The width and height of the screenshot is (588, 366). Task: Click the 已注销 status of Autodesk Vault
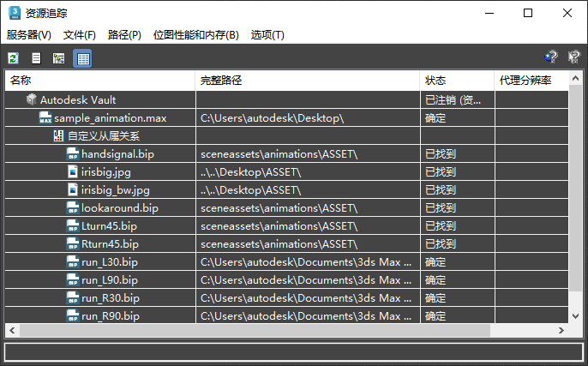tap(453, 100)
